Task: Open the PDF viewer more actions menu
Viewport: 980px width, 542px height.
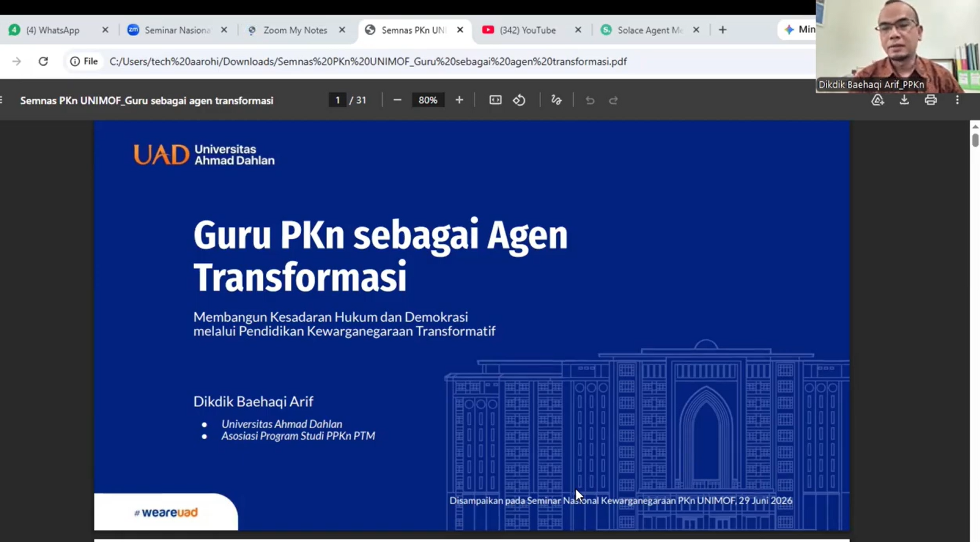Action: click(957, 100)
